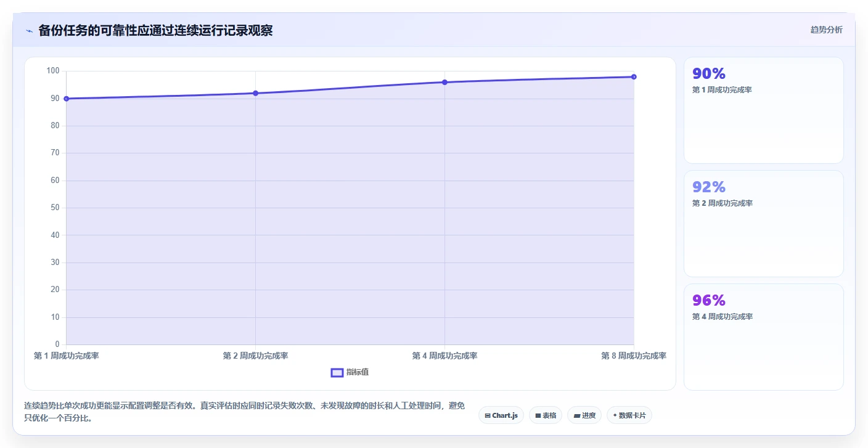868x448 pixels.
Task: Click the 表格 chip icon
Action: 538,416
